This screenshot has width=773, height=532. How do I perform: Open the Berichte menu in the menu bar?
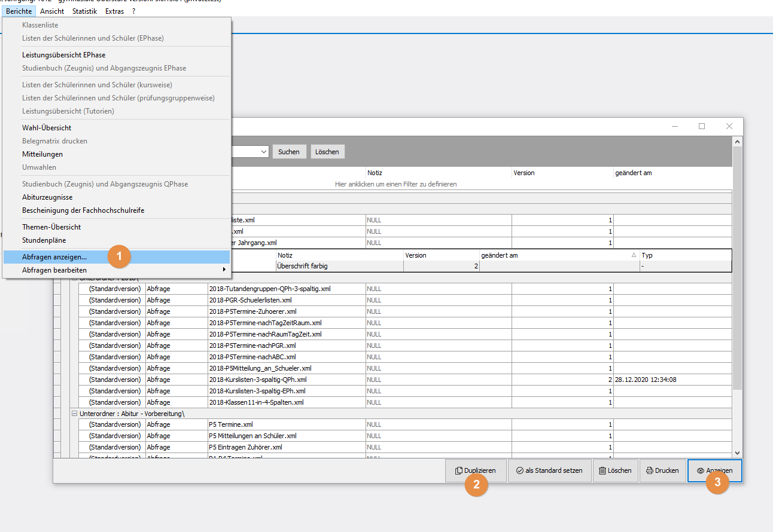click(19, 11)
